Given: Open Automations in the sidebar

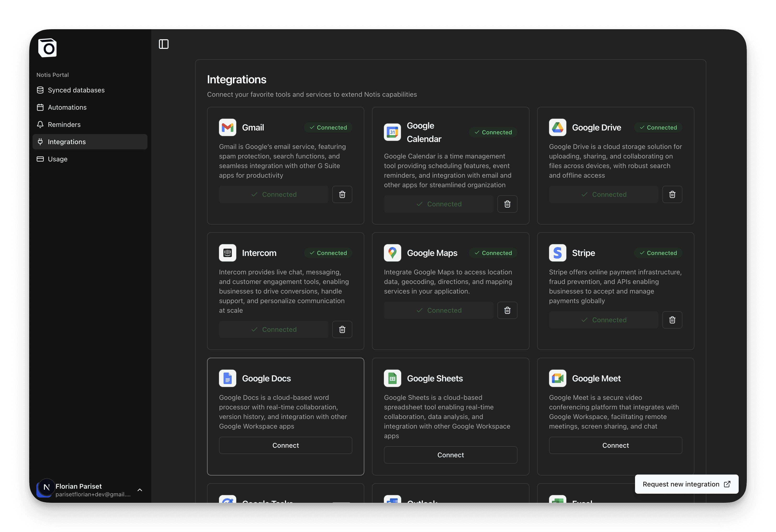Looking at the screenshot, I should click(x=90, y=107).
